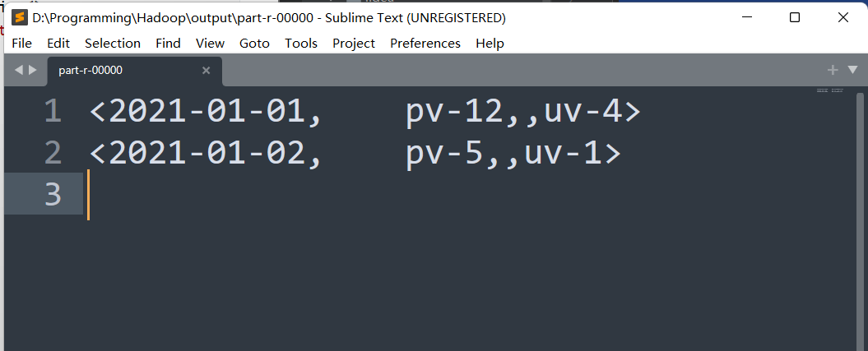The image size is (868, 351).
Task: Open the Preferences menu
Action: (x=425, y=43)
